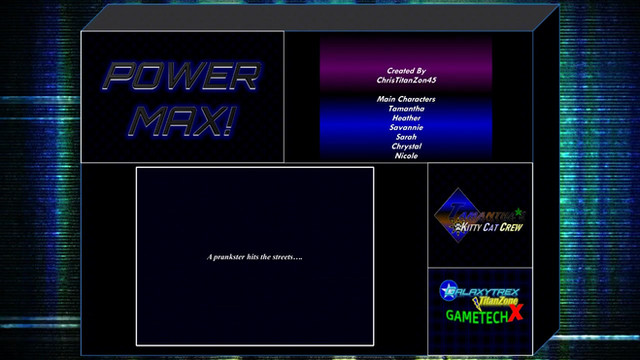The height and width of the screenshot is (360, 640).
Task: Pick Chrystal in the main characters list
Action: [406, 146]
